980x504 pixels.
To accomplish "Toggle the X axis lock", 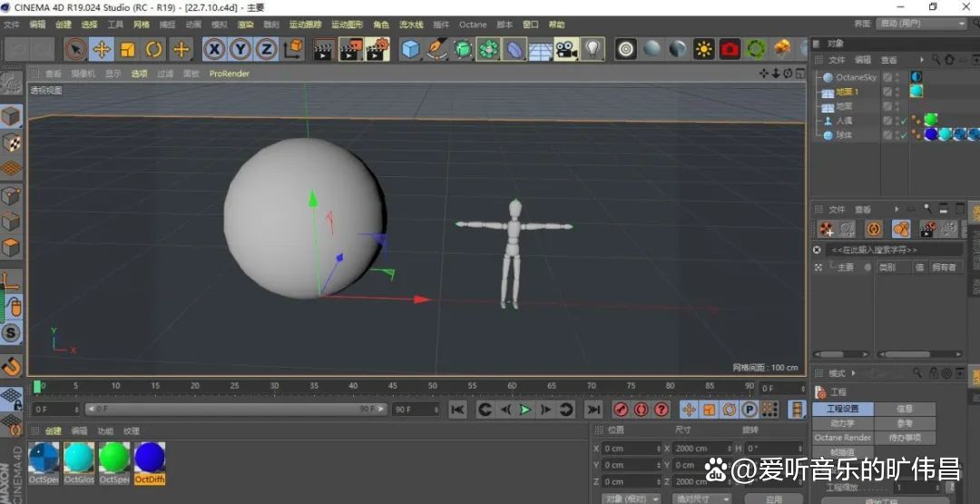I will point(214,49).
